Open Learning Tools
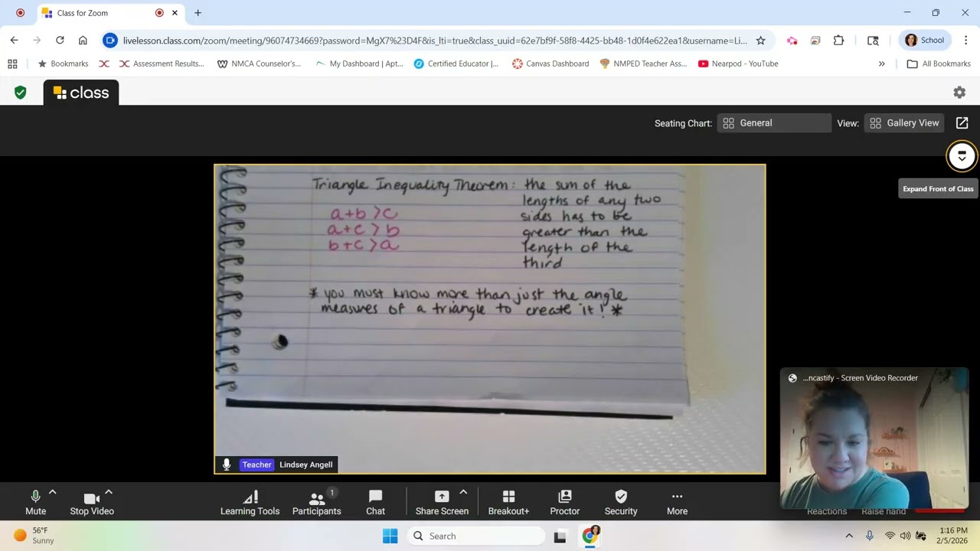 coord(250,502)
